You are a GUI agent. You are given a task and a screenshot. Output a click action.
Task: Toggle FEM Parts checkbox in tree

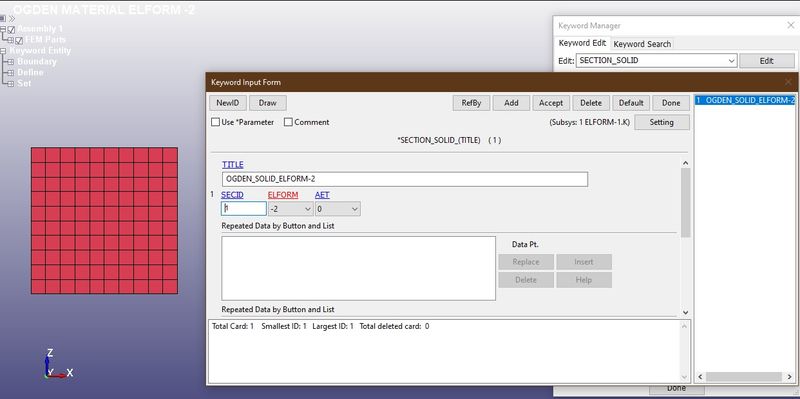(19, 40)
